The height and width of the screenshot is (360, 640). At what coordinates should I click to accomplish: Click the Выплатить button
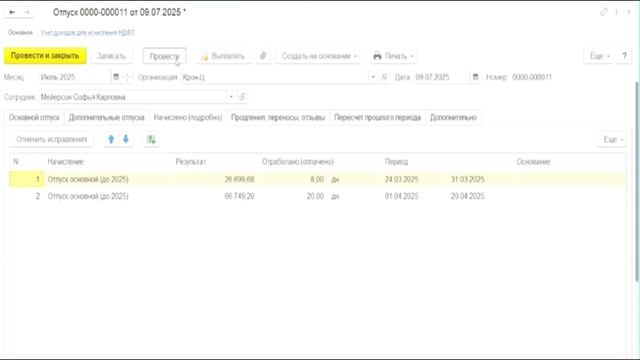223,56
